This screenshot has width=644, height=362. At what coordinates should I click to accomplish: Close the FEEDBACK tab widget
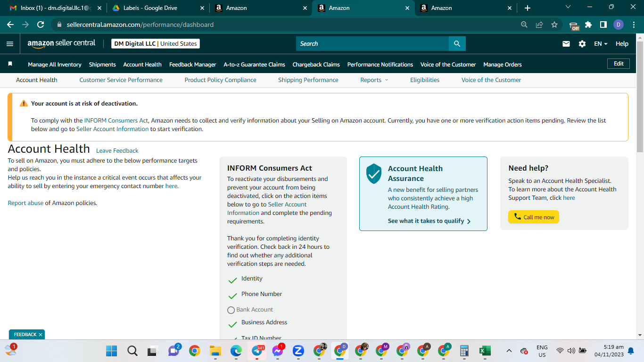point(41,335)
